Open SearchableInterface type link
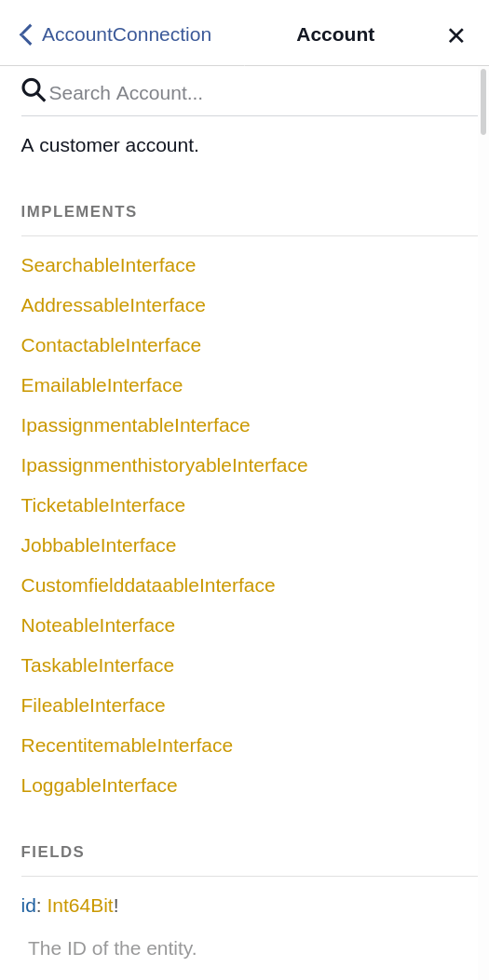Viewport: 489px width, 980px height. pyautogui.click(x=108, y=265)
